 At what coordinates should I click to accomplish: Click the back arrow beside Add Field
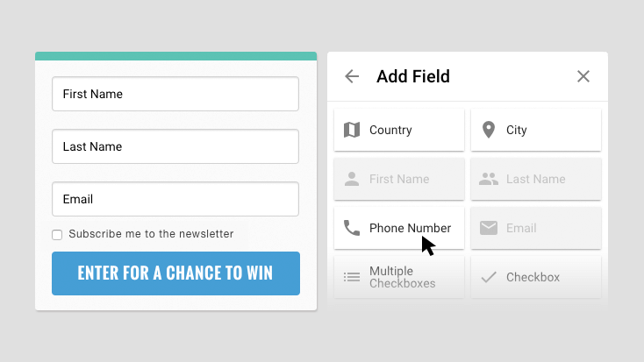(x=352, y=76)
